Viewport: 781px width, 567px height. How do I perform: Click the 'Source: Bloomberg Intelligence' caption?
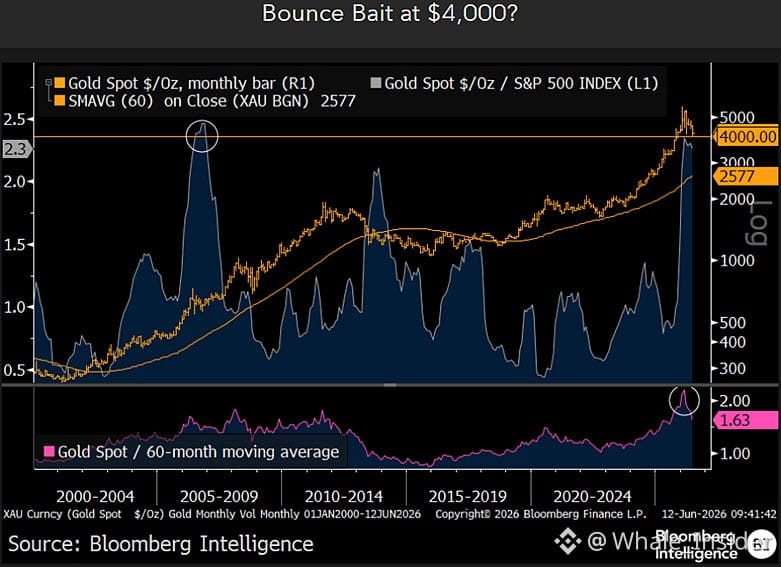161,544
